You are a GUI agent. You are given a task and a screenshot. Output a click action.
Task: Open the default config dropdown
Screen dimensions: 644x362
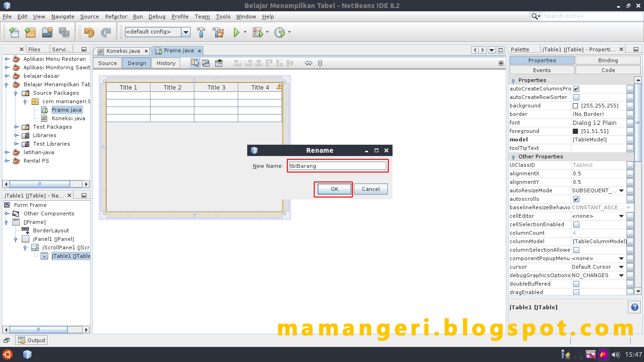(185, 32)
